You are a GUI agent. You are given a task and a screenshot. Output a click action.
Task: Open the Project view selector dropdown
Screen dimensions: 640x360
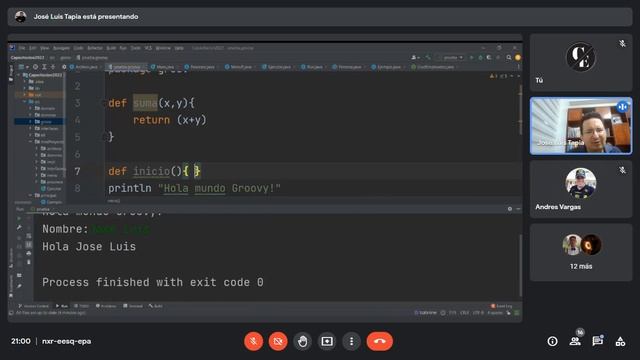23,67
